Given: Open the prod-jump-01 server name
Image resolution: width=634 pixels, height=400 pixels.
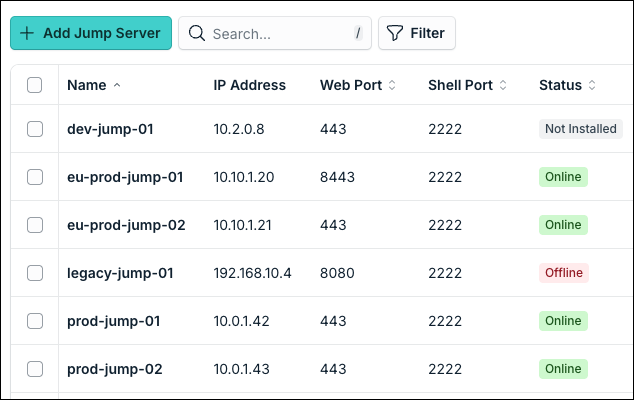Looking at the screenshot, I should [x=114, y=321].
